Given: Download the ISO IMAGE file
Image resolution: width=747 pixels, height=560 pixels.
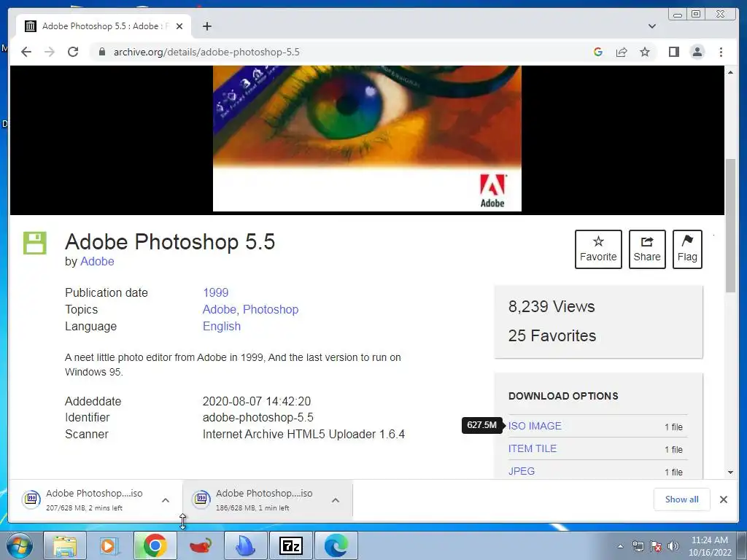Looking at the screenshot, I should tap(535, 426).
